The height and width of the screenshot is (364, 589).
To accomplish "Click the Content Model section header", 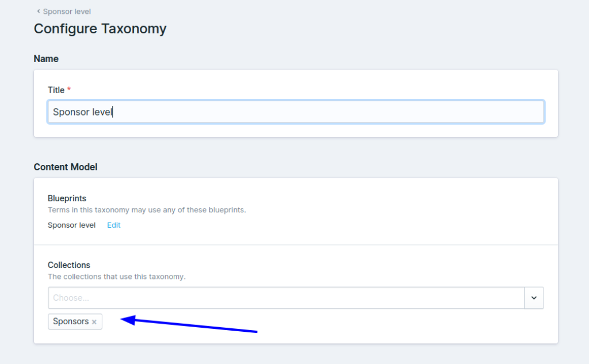I will [65, 167].
